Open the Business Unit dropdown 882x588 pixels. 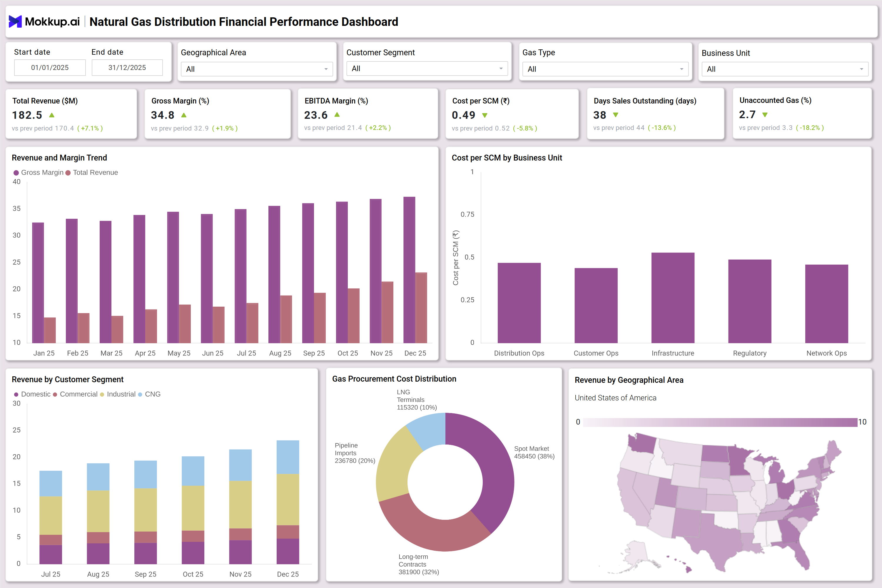click(x=785, y=69)
